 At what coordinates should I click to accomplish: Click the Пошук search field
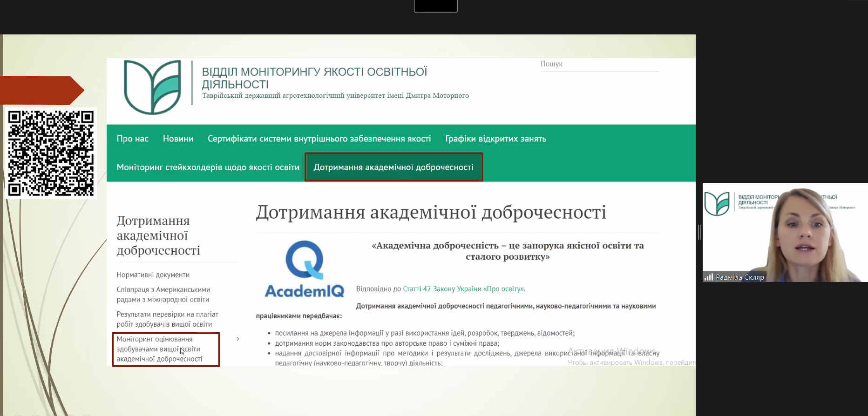click(x=600, y=64)
